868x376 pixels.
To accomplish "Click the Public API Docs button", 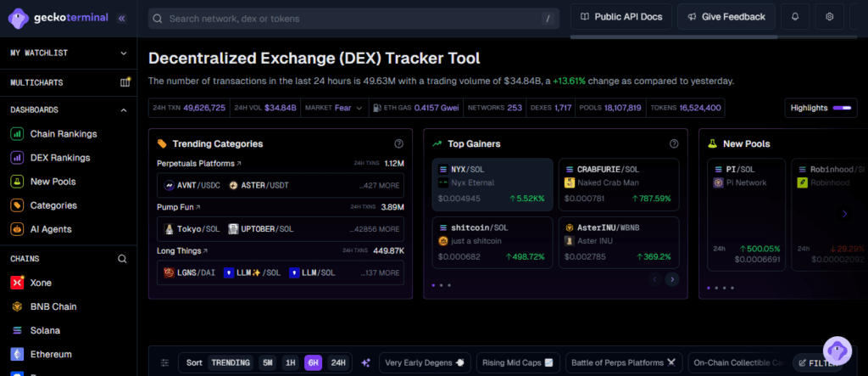I will click(622, 17).
